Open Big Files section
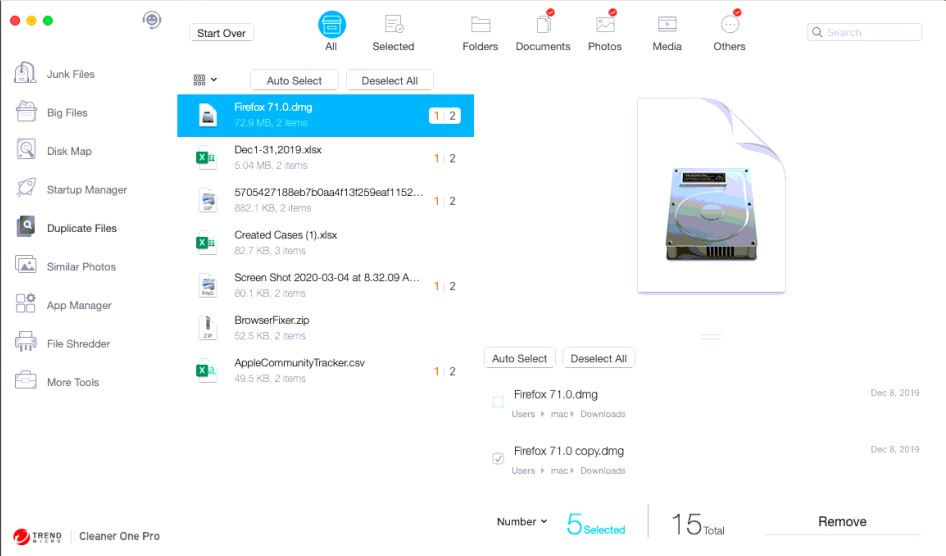Screen dimensions: 946x556 point(51,112)
